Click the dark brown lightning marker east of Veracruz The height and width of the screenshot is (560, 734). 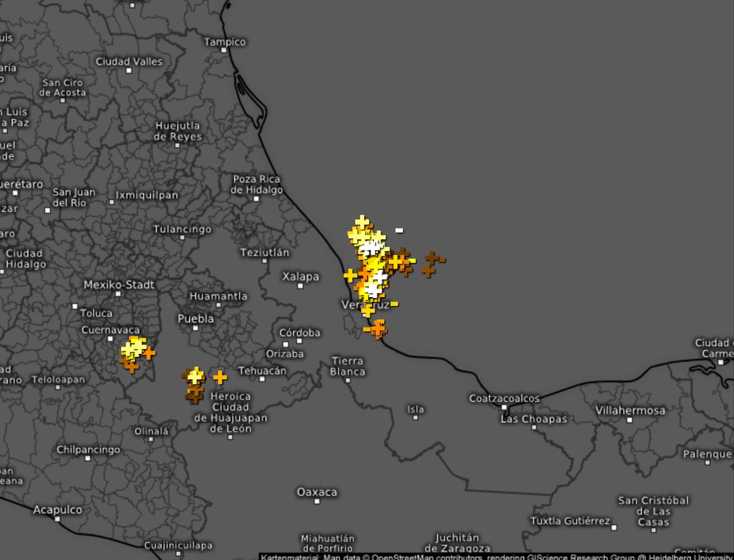[x=431, y=259]
